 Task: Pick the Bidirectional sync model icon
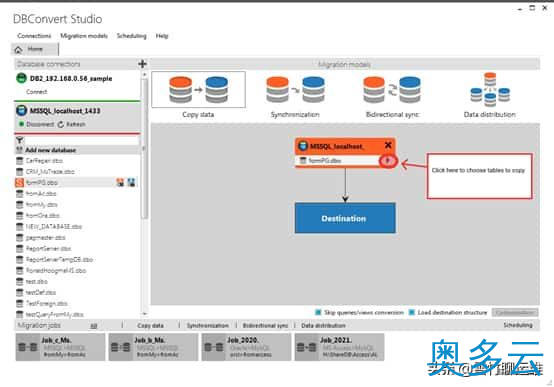pyautogui.click(x=392, y=89)
